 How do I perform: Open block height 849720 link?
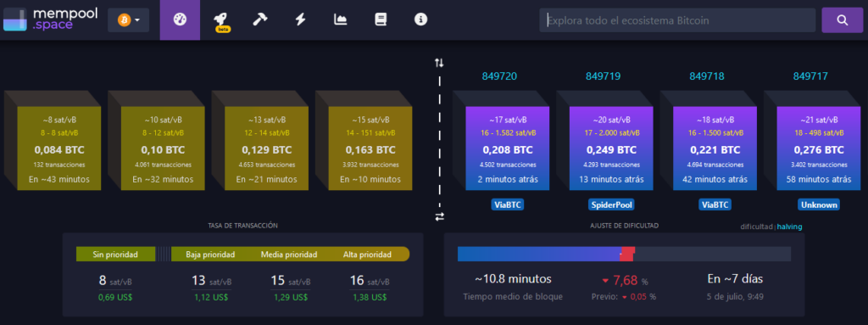[x=499, y=76]
